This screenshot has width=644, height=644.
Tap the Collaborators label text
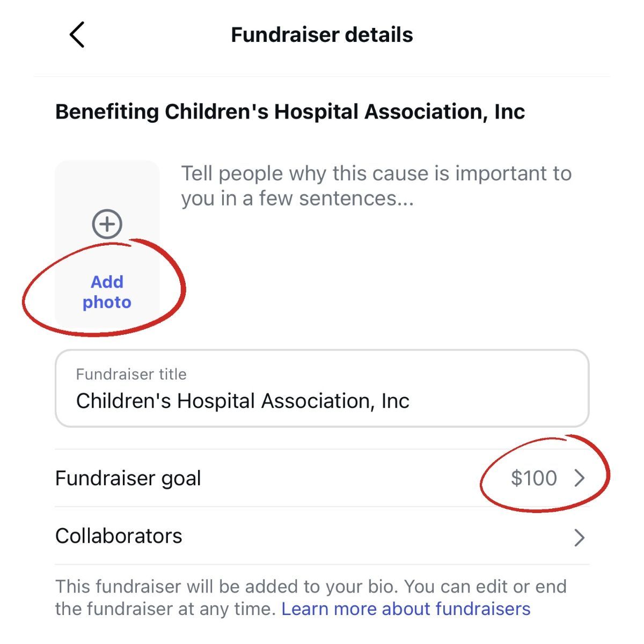(x=119, y=536)
